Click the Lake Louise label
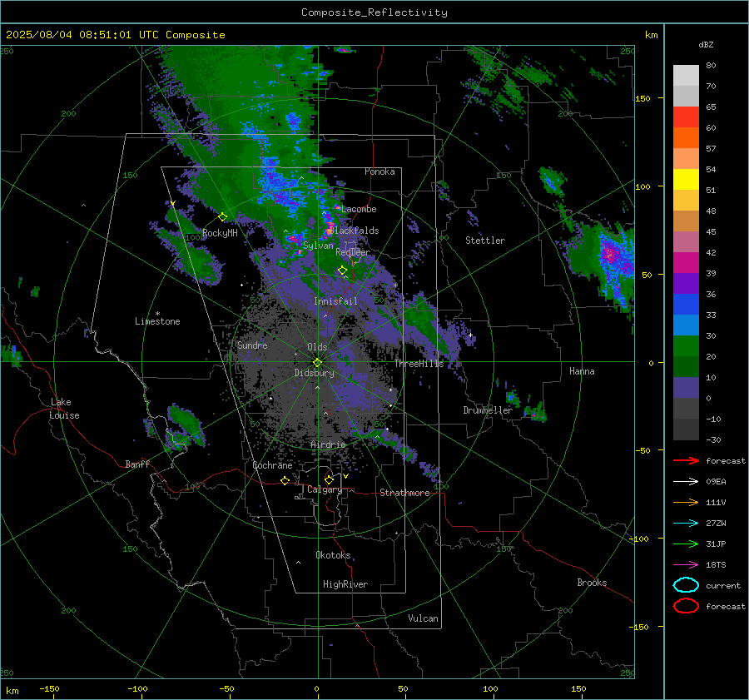 64,409
